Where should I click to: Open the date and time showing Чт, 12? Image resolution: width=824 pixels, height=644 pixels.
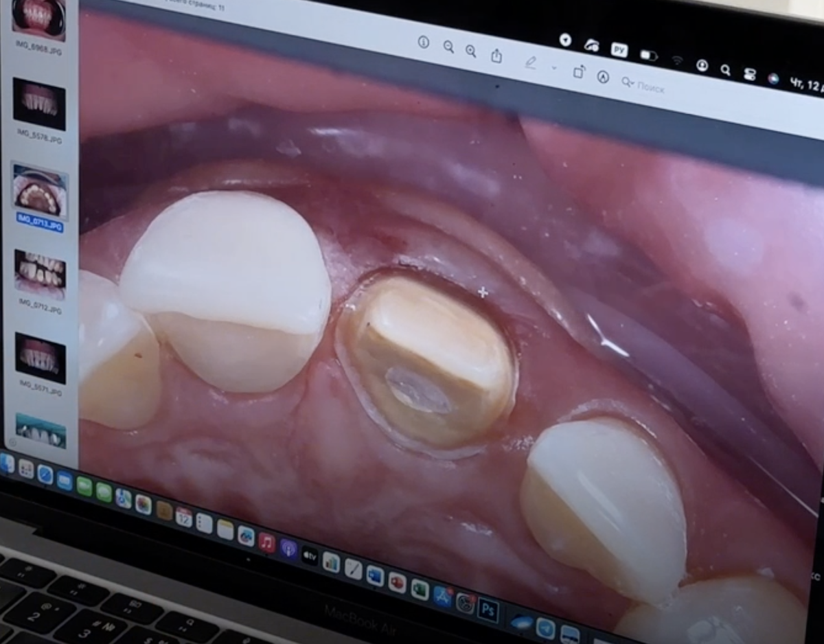tap(807, 86)
